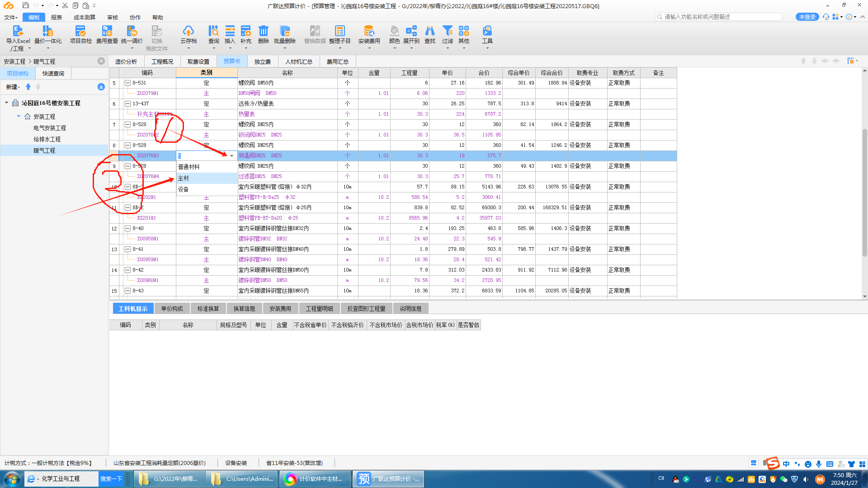Select the 快速查询 tab
The width and height of the screenshot is (868, 488).
[53, 73]
